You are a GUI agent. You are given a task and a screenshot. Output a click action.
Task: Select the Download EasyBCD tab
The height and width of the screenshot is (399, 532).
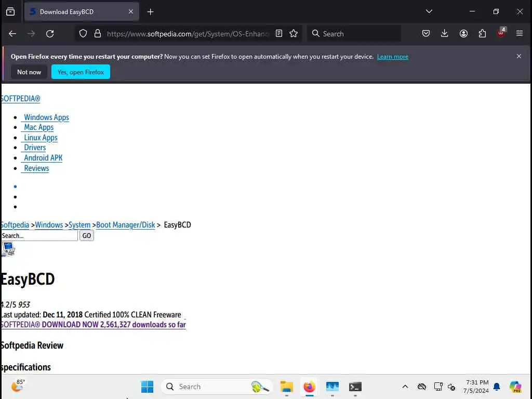point(82,11)
